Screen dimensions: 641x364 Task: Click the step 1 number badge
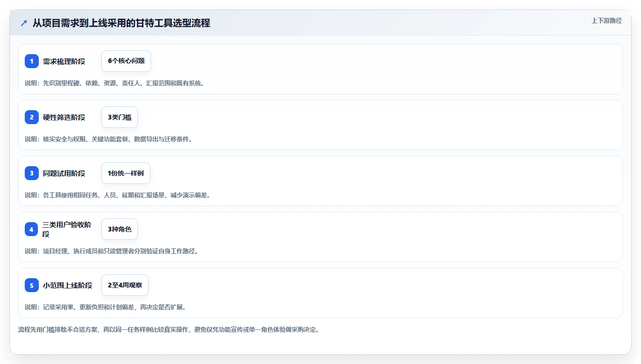(32, 61)
